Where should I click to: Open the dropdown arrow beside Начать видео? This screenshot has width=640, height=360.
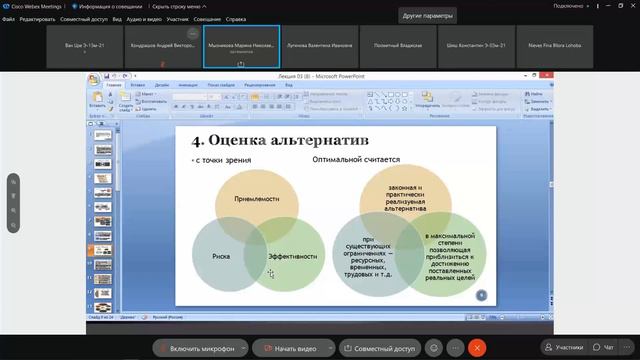coord(330,348)
